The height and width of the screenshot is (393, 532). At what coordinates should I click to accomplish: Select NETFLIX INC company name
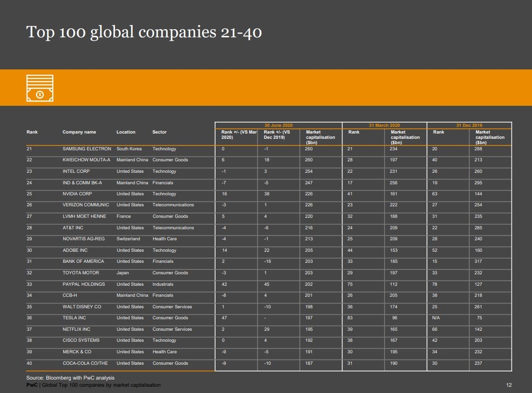76,329
